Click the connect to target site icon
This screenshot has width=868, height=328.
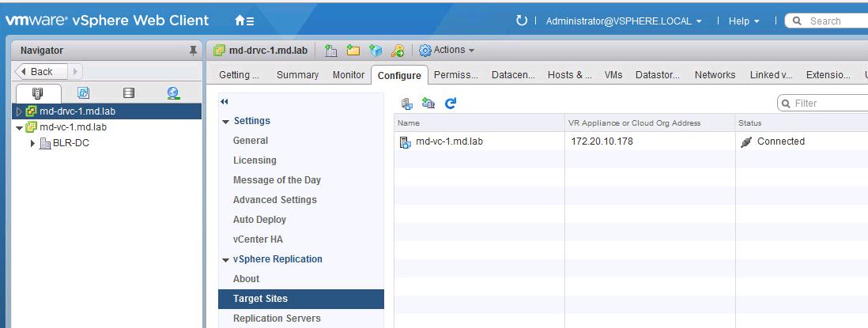407,103
